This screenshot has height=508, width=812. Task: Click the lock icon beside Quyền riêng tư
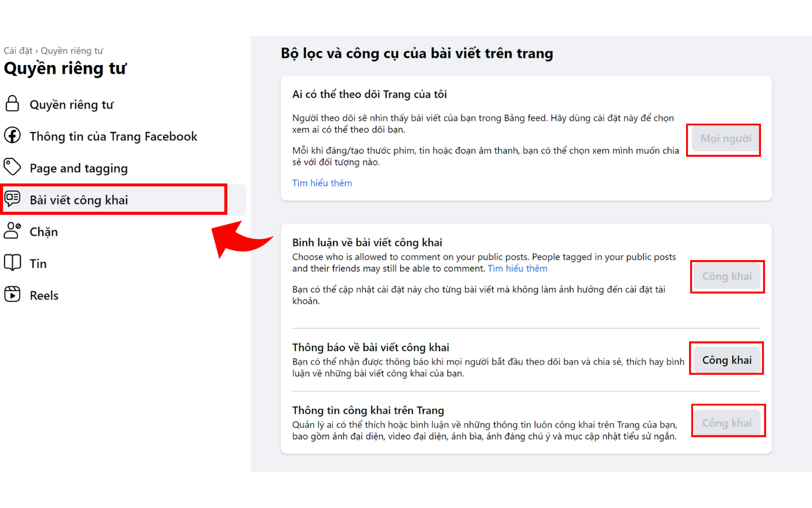(x=12, y=104)
